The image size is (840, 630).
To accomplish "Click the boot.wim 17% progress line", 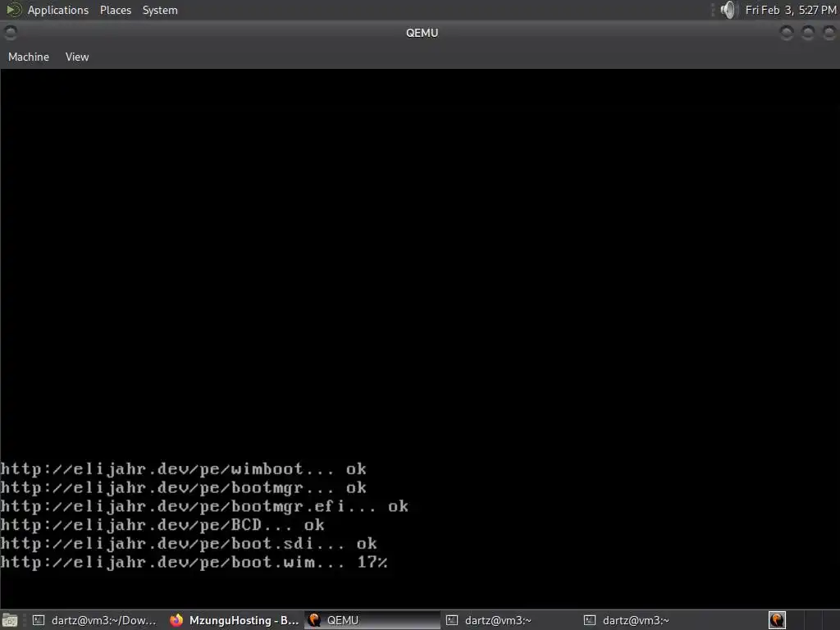I will click(x=194, y=563).
